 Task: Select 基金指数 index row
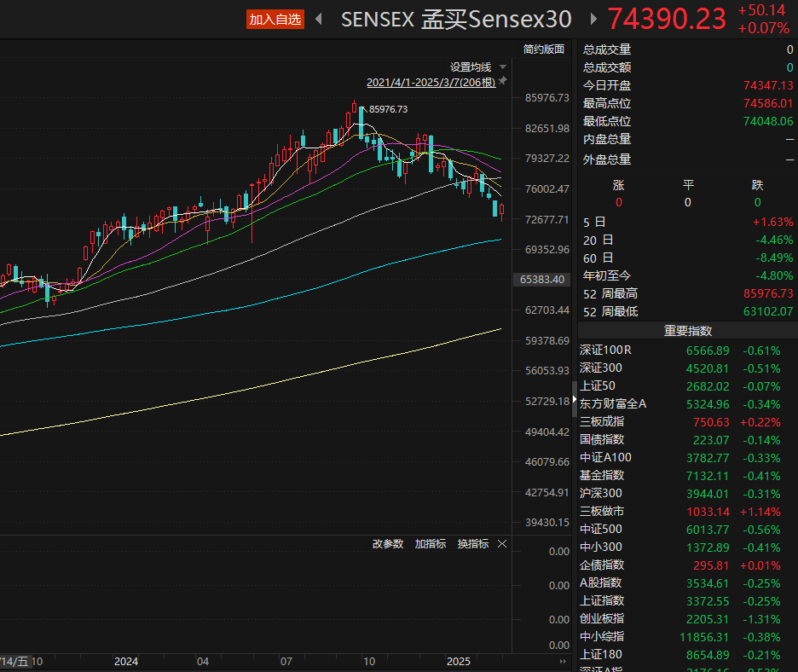[687, 476]
